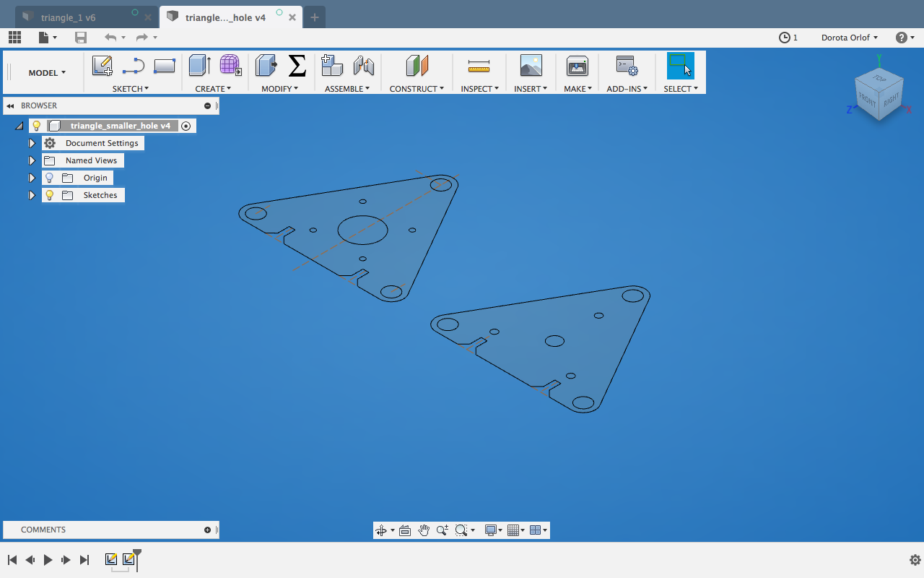
Task: Select the Zoom tool in navigation bar
Action: coord(442,530)
